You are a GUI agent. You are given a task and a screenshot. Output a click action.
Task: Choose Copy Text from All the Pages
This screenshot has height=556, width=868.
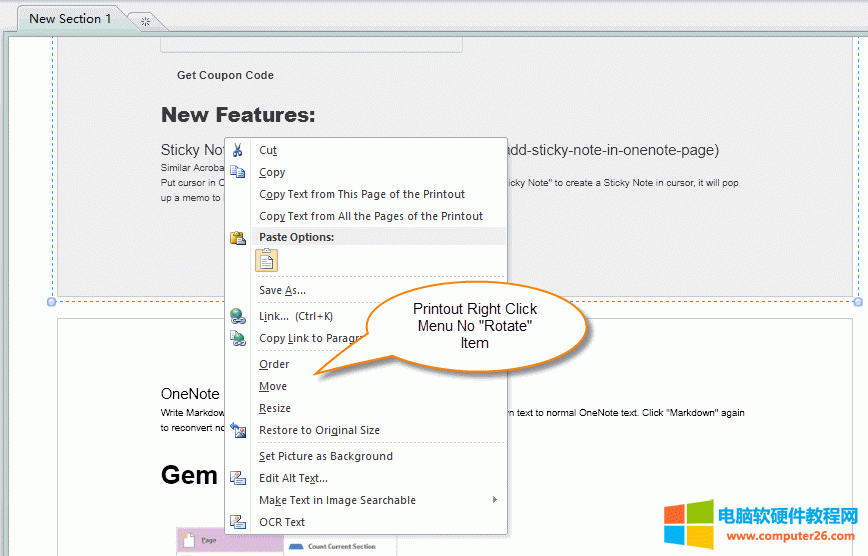(371, 216)
